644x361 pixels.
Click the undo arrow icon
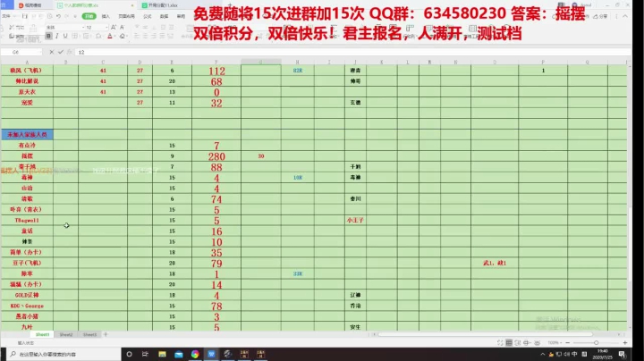[x=58, y=16]
